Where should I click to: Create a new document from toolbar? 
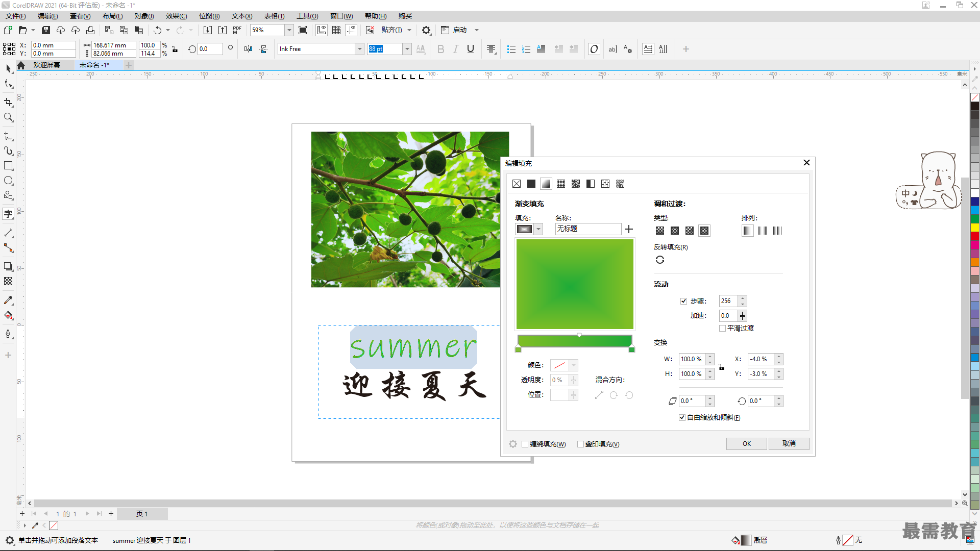click(8, 30)
